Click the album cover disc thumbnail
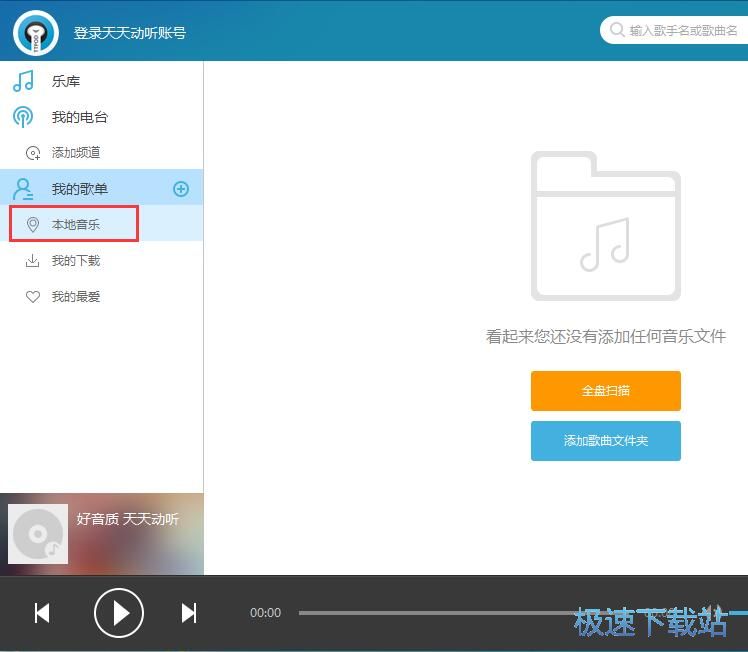The height and width of the screenshot is (652, 748). pyautogui.click(x=38, y=534)
